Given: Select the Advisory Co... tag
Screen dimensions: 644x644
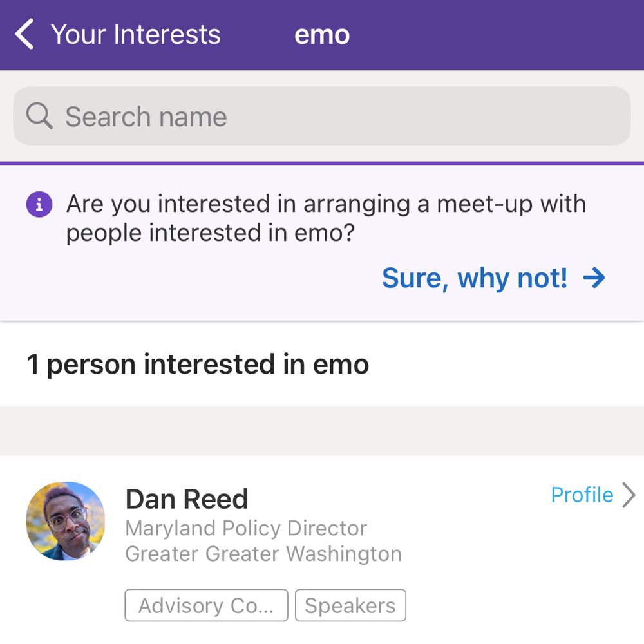Looking at the screenshot, I should click(x=206, y=605).
